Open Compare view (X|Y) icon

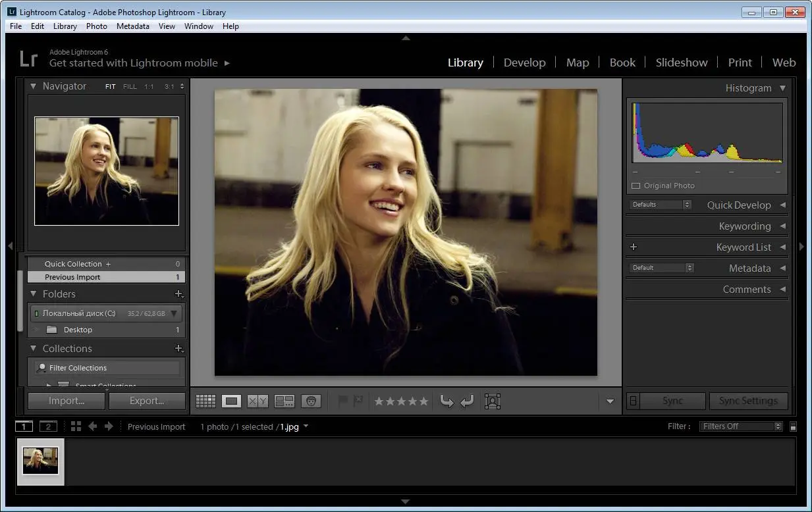[x=257, y=401]
